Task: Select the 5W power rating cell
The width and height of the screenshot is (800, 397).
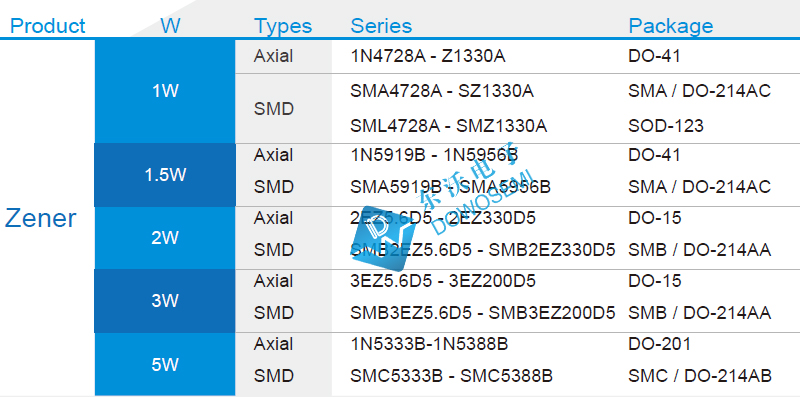Action: click(x=165, y=364)
